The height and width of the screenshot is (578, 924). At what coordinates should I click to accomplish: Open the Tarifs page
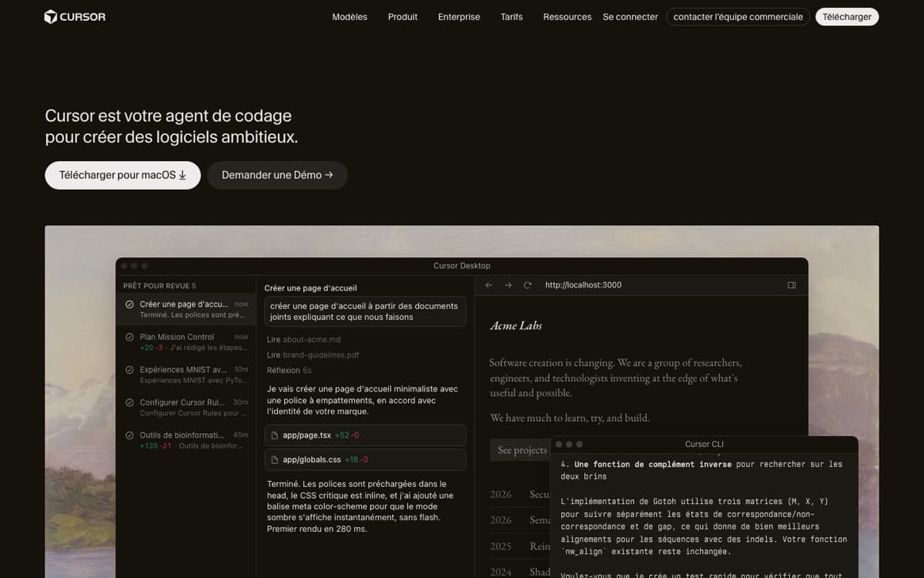(511, 17)
